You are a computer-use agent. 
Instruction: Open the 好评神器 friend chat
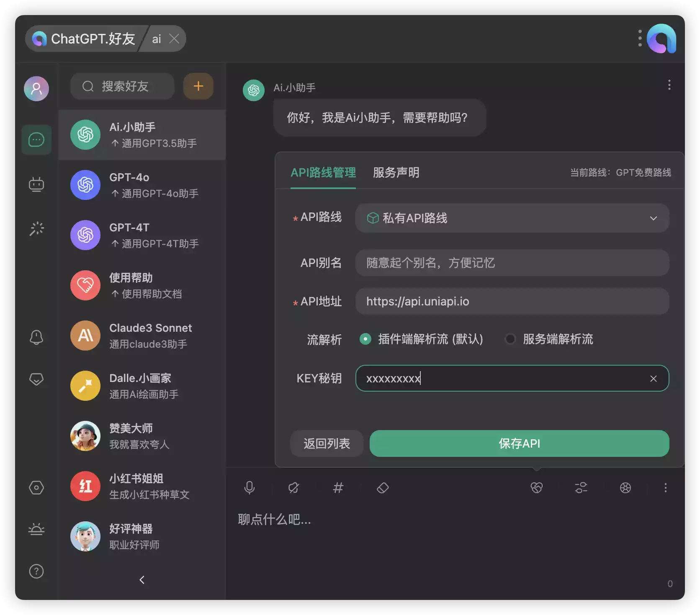pyautogui.click(x=142, y=536)
